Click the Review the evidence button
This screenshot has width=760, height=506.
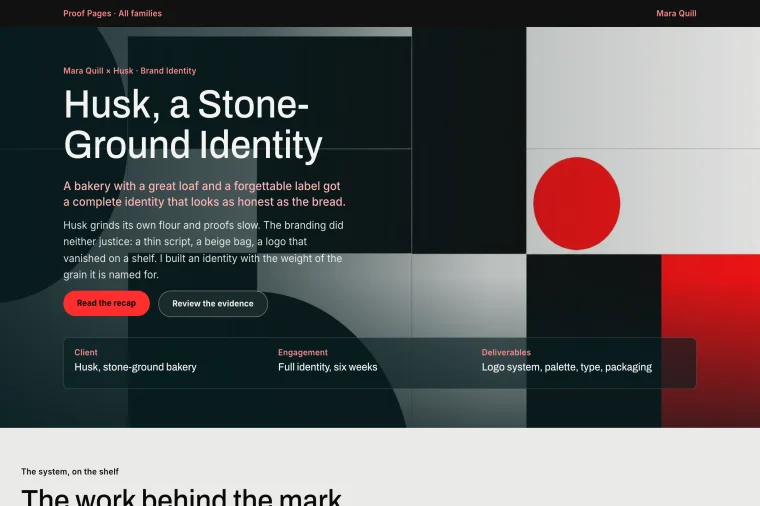click(213, 304)
